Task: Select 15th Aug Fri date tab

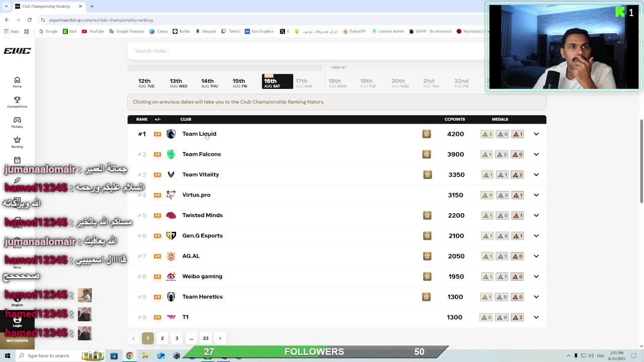Action: click(240, 82)
